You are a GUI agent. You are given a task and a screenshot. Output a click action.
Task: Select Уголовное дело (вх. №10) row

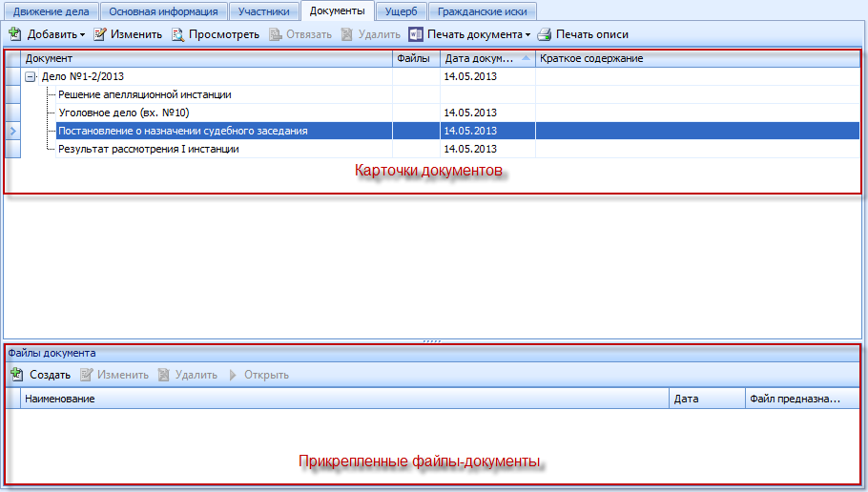[x=440, y=113]
